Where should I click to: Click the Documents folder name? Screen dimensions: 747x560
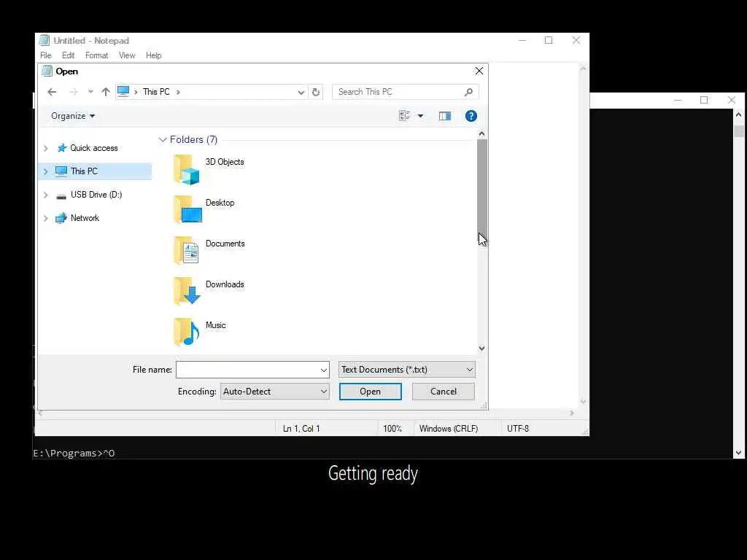click(225, 244)
